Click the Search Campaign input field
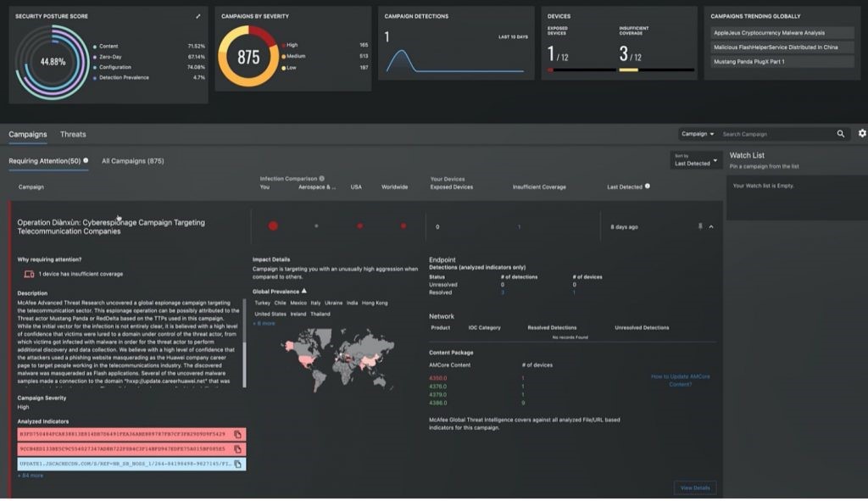Image resolution: width=868 pixels, height=501 pixels. [776, 134]
